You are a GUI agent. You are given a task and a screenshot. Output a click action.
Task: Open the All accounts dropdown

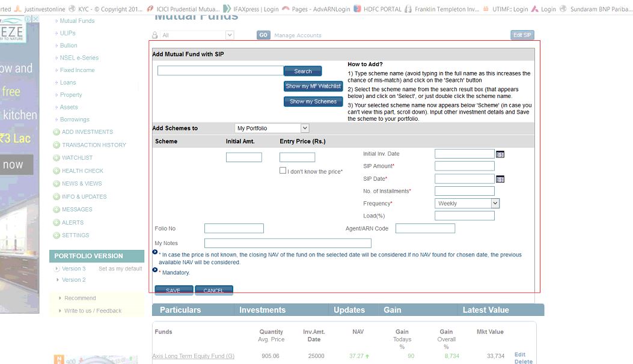point(229,35)
